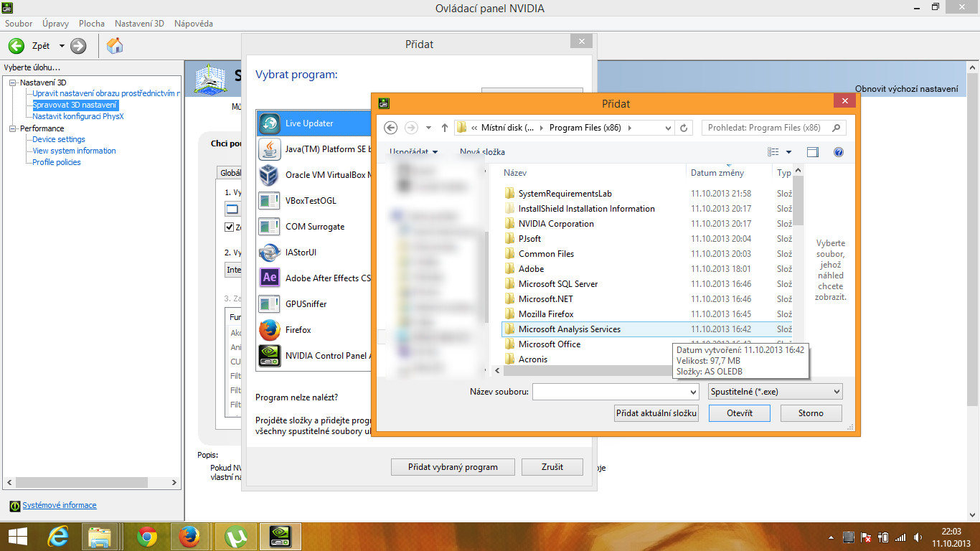The image size is (980, 551).
Task: Open the view options dropdown arrow
Action: coord(788,152)
